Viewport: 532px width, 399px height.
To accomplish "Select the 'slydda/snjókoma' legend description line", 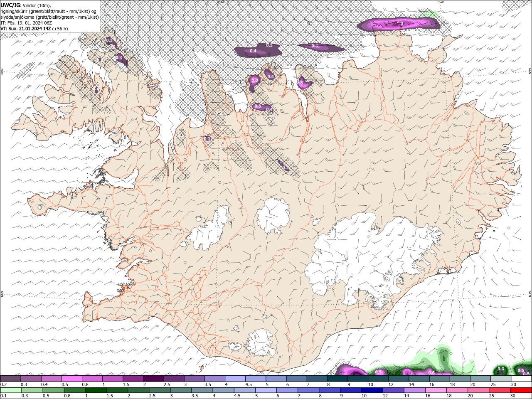I will (x=49, y=17).
